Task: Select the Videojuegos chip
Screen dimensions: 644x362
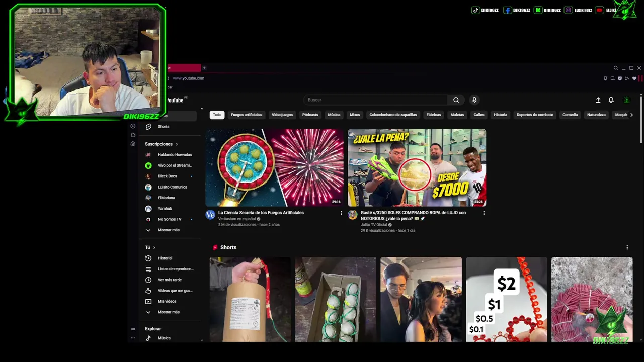Action: coord(282,115)
